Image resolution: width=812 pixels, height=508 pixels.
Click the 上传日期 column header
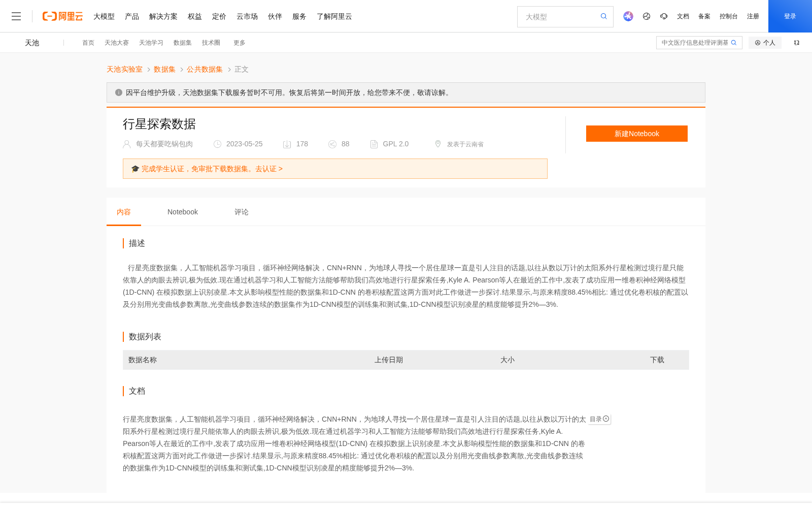pos(389,360)
